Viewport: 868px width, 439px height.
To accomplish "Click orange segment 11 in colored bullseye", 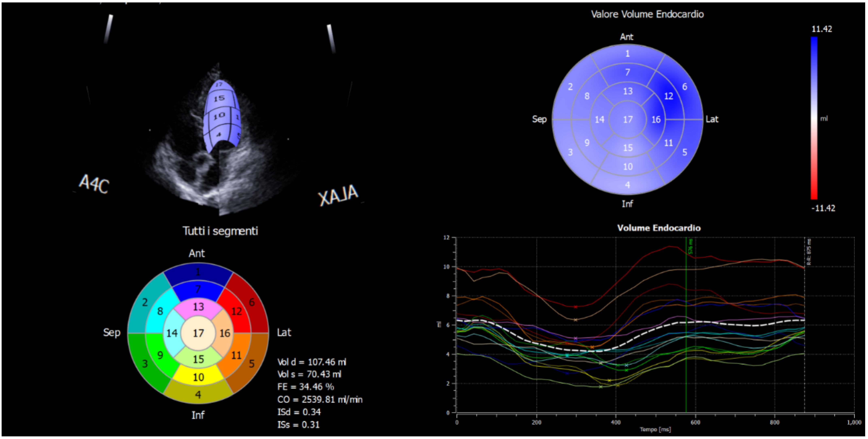I will [236, 355].
